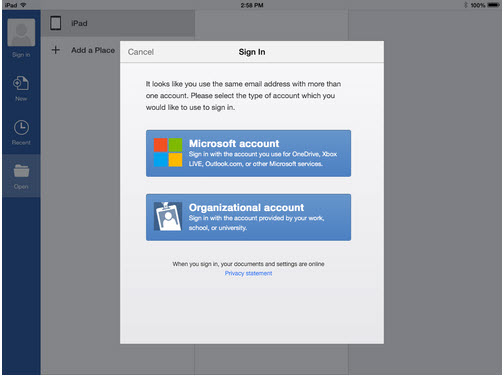Tap the 'It looks like you use' message
The image size is (504, 380).
(243, 96)
